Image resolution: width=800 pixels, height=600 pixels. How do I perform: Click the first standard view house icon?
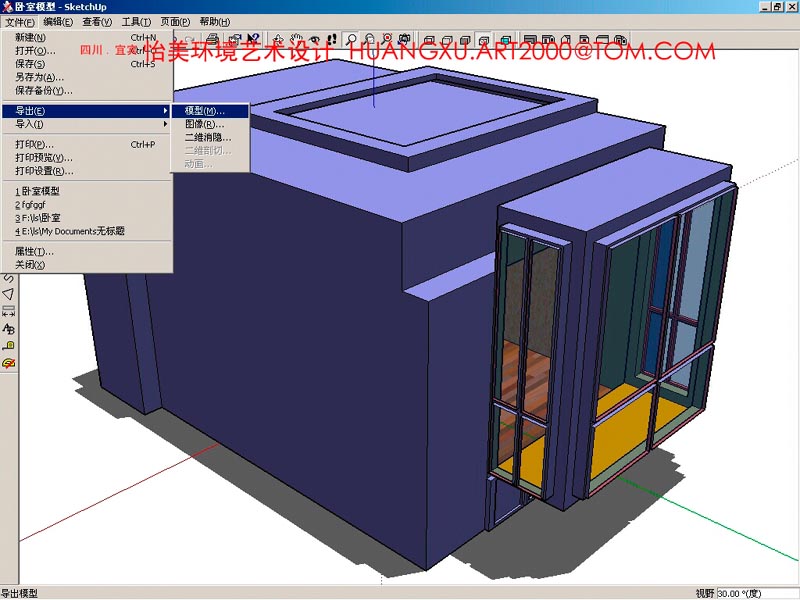tap(531, 40)
